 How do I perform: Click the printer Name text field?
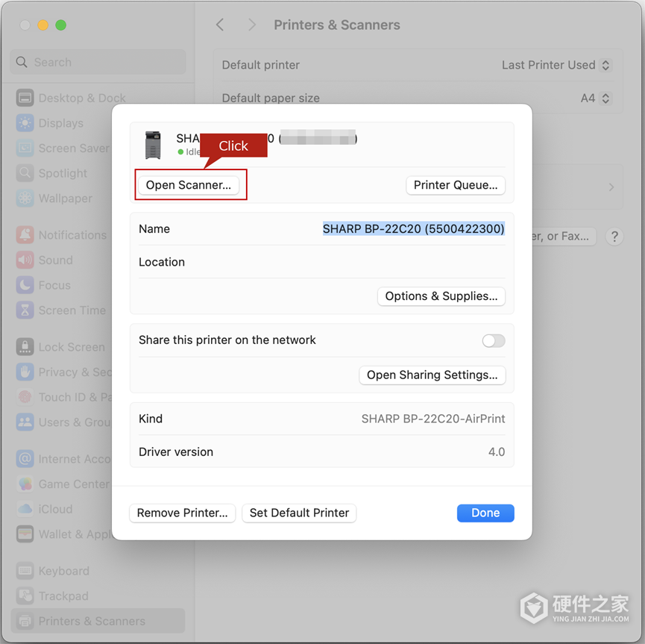point(413,228)
